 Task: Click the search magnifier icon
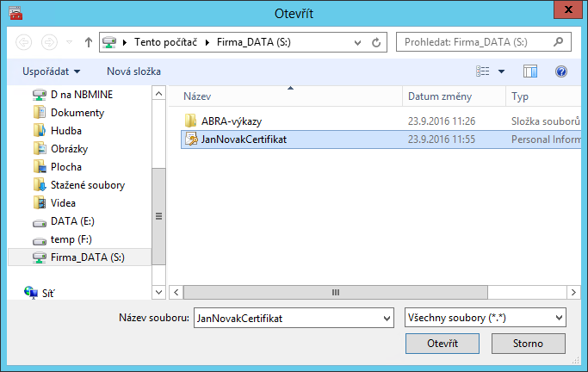pos(559,41)
